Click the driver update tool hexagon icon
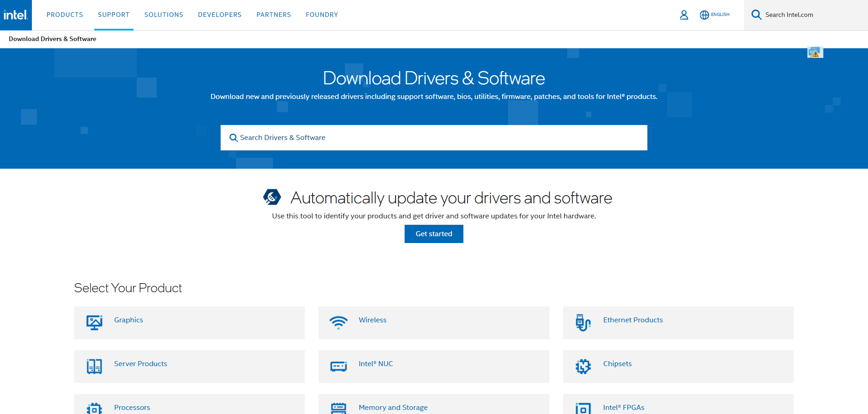Screen dimensions: 868x414 pyautogui.click(x=272, y=197)
